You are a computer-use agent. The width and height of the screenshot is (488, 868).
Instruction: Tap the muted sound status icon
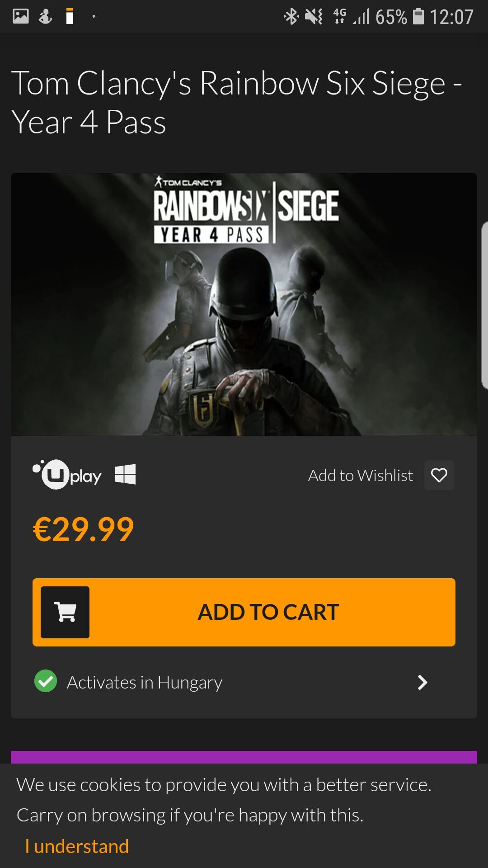(x=314, y=17)
